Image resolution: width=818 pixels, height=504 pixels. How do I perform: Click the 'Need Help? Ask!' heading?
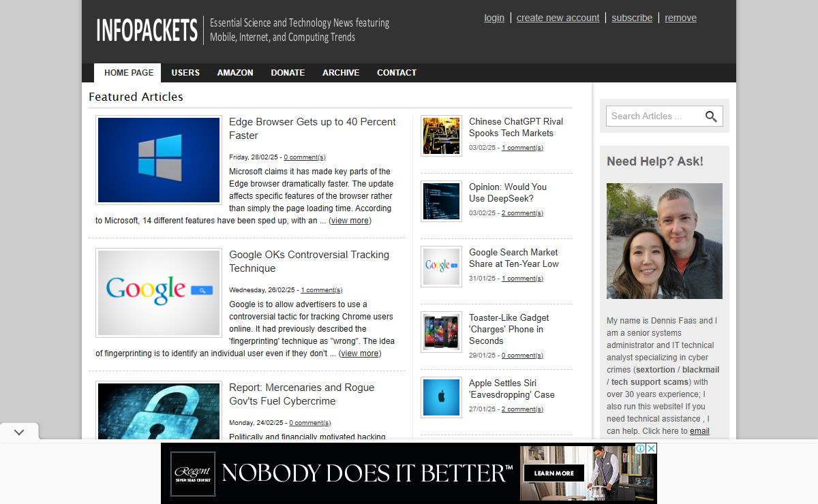click(655, 161)
